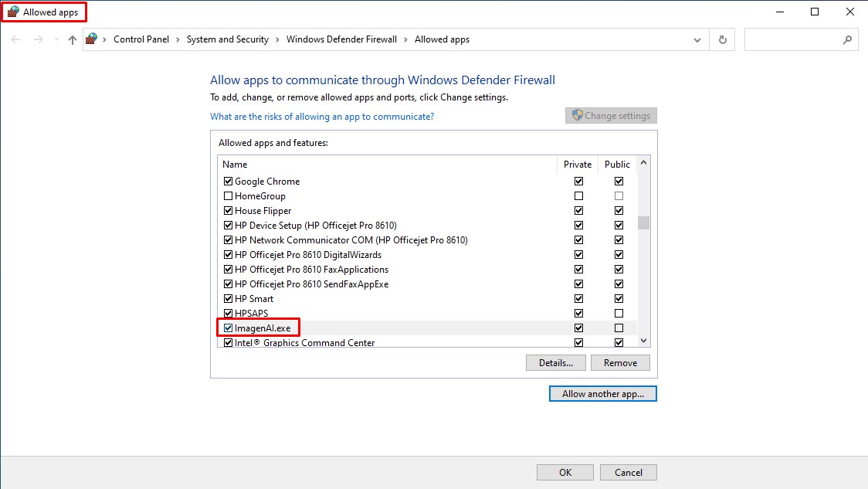This screenshot has height=489, width=868.
Task: Select the HP Device Setup row
Action: pos(427,226)
